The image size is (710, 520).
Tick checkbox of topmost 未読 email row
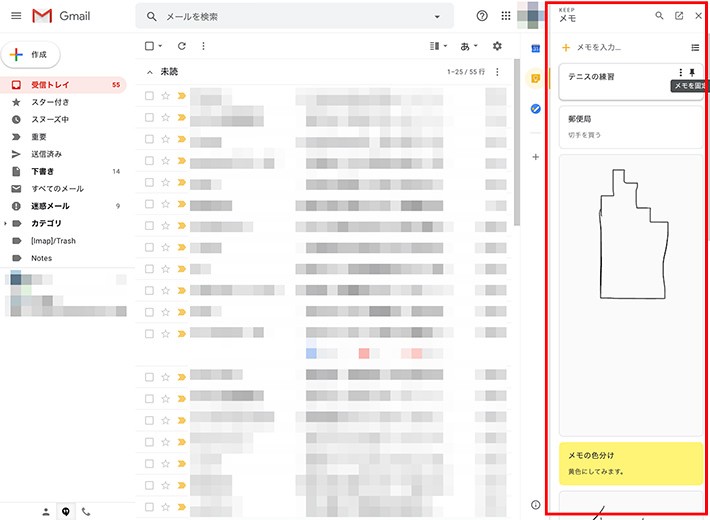pyautogui.click(x=149, y=96)
